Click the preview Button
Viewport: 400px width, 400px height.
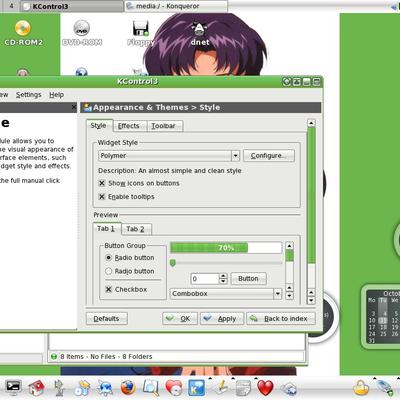point(248,279)
